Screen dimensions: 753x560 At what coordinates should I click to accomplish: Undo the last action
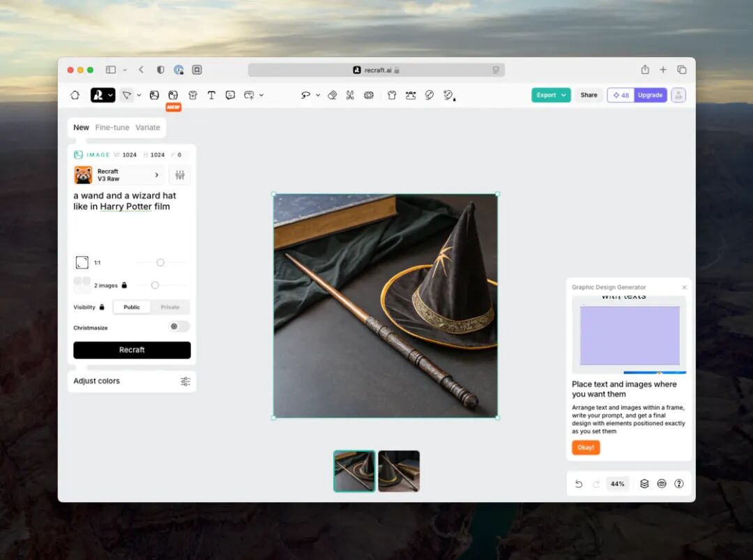click(579, 484)
